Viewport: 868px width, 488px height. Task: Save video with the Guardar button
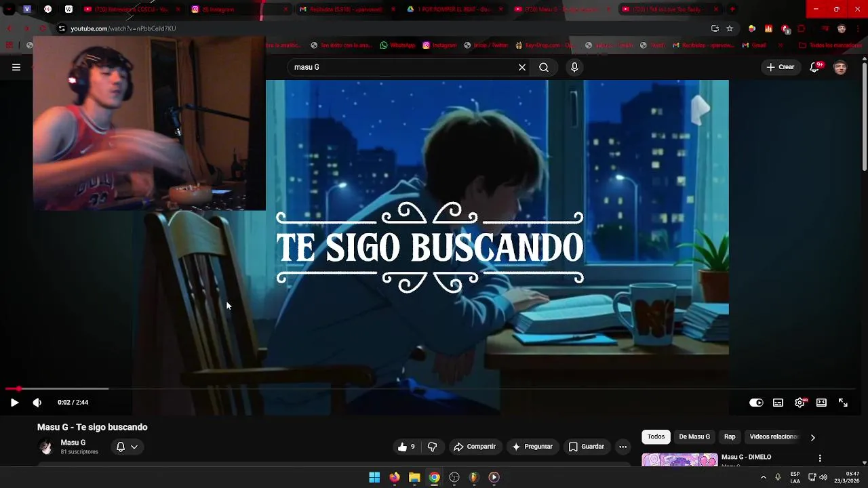pyautogui.click(x=587, y=447)
